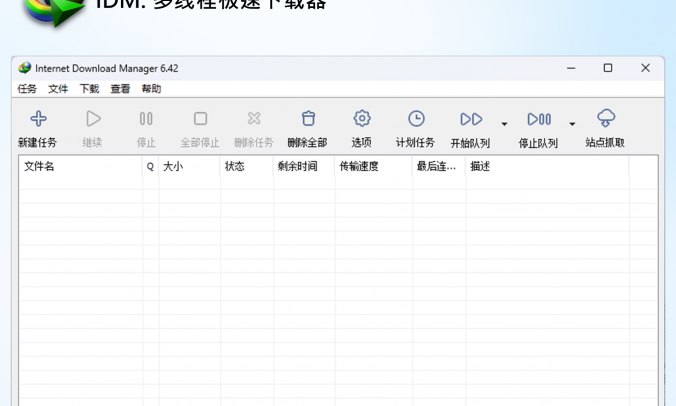Open 选项 settings gear icon

(362, 118)
